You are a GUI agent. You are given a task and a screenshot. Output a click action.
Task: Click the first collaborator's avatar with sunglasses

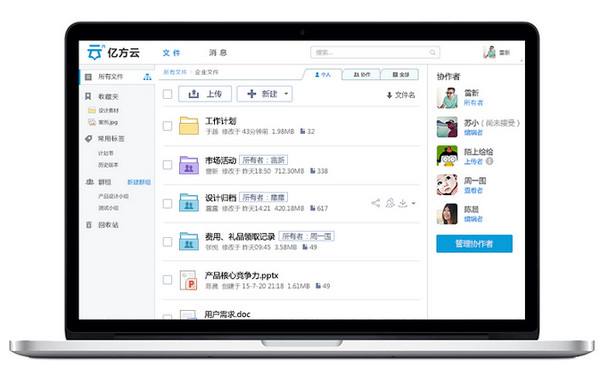447,98
